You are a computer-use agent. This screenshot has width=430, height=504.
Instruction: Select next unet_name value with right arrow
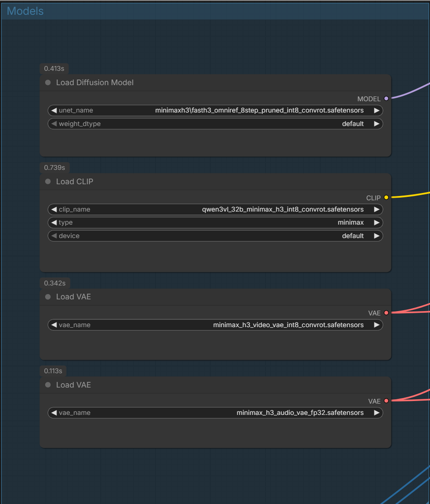[377, 111]
